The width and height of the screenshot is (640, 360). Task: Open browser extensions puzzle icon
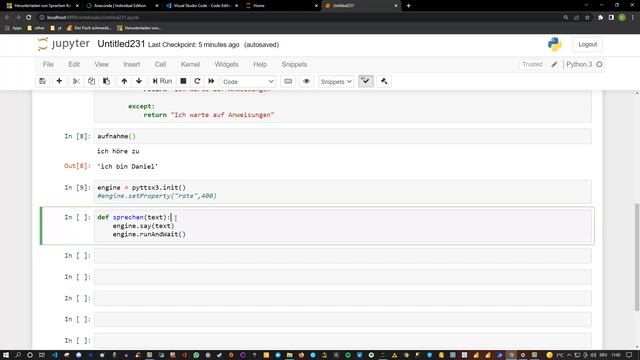[x=600, y=18]
